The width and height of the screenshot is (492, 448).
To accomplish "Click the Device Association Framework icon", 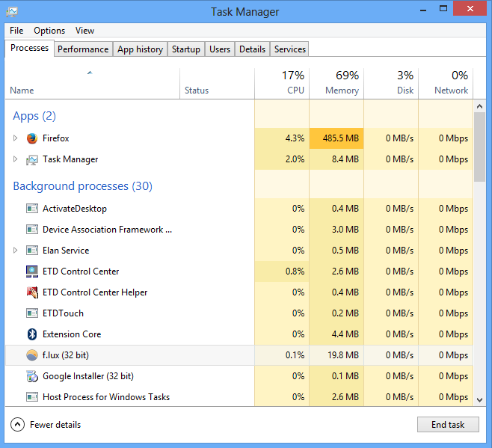I will pos(32,230).
